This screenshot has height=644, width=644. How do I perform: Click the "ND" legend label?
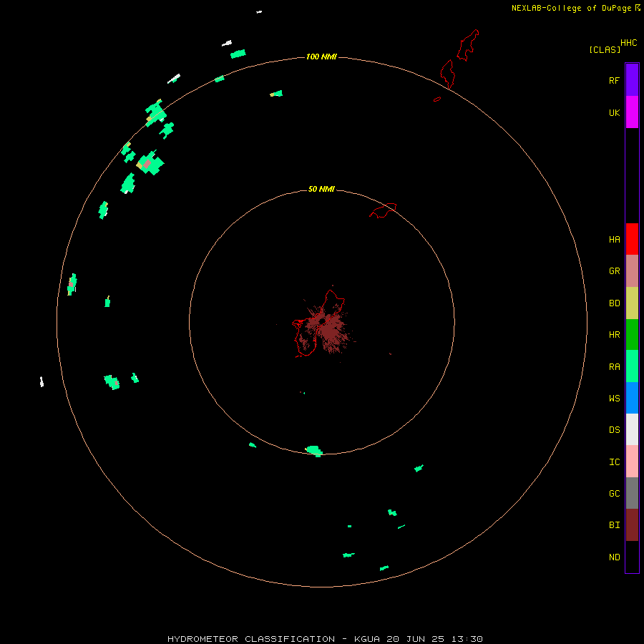[615, 557]
